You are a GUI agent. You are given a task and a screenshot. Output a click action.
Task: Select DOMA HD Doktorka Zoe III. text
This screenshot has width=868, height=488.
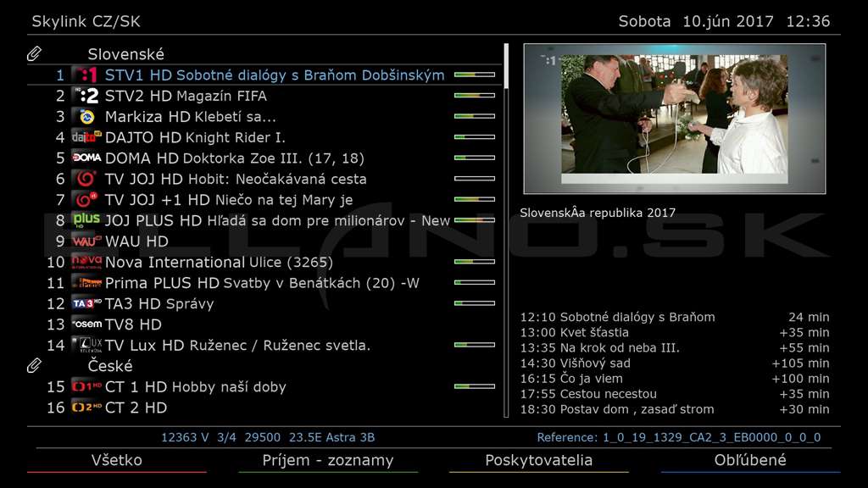coord(235,158)
